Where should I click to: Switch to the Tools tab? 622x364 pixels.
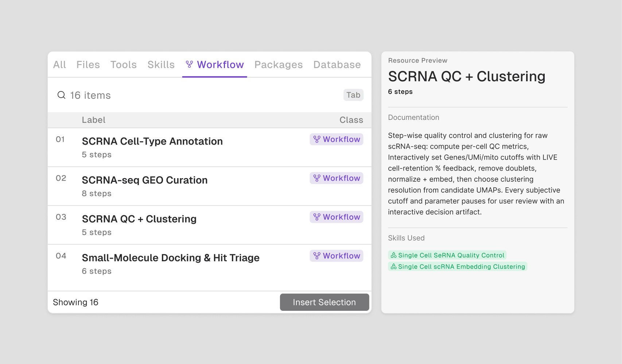click(x=124, y=64)
